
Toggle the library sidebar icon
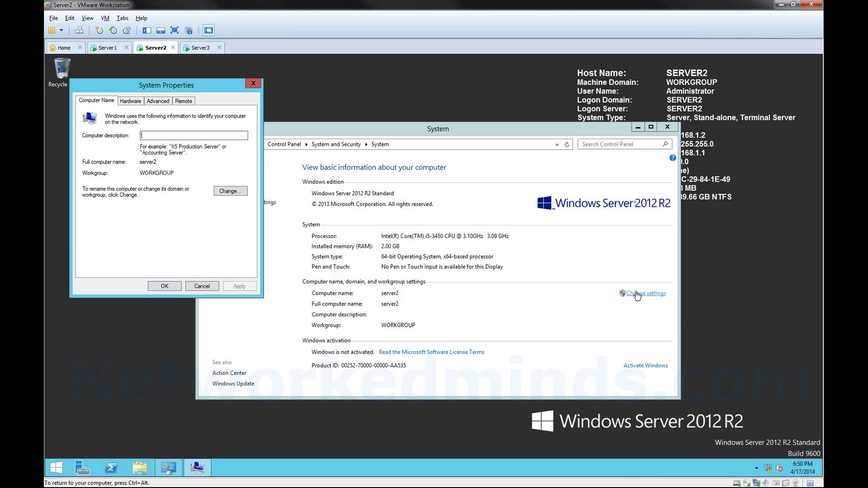(147, 30)
